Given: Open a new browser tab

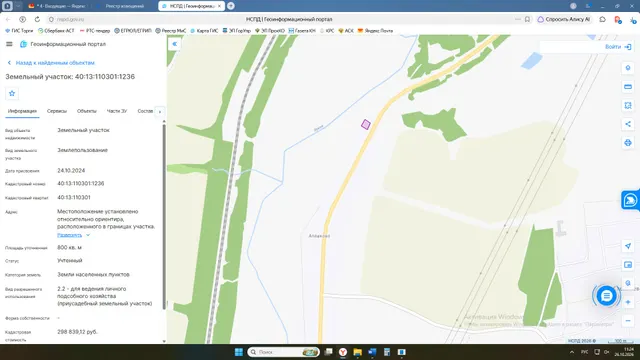Looking at the screenshot, I should pos(231,6).
